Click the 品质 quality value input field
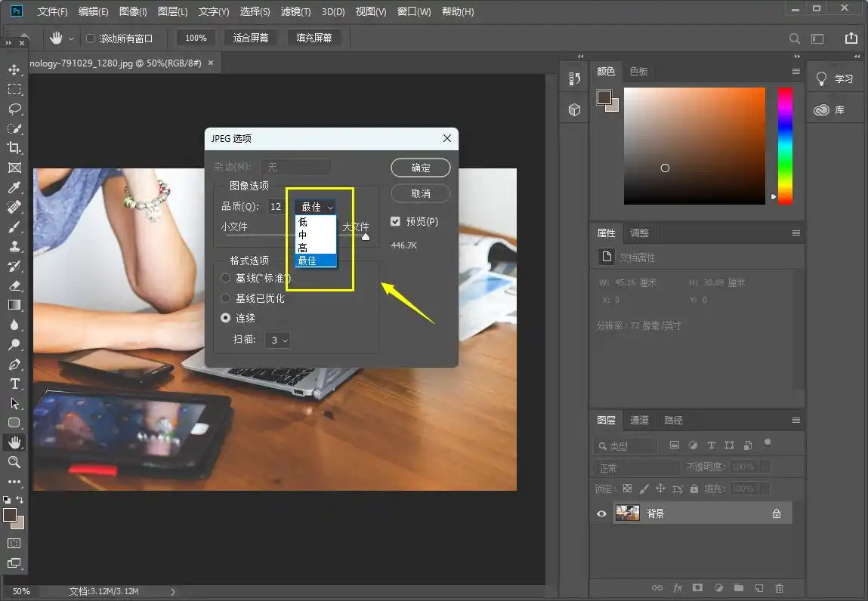Screen dimensions: 868x601 276,207
